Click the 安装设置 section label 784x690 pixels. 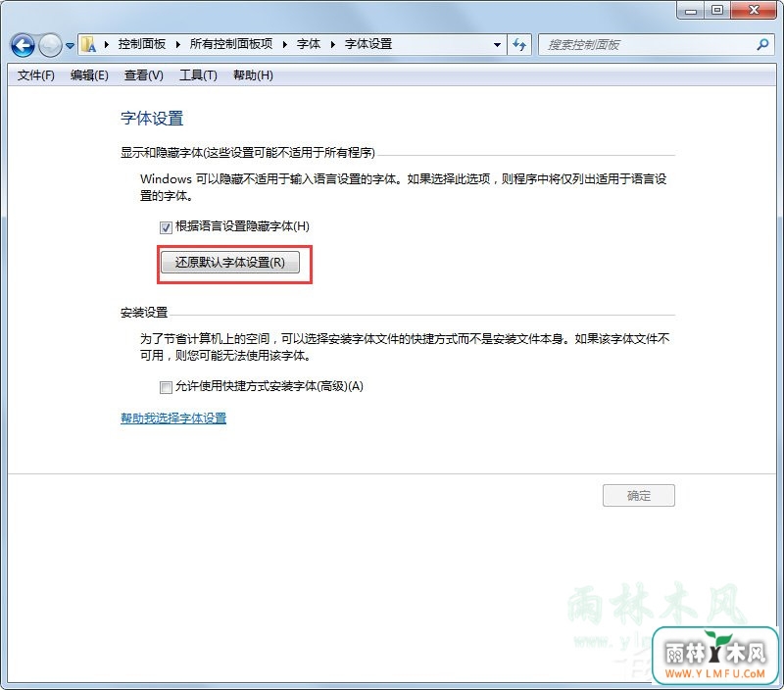tap(144, 313)
